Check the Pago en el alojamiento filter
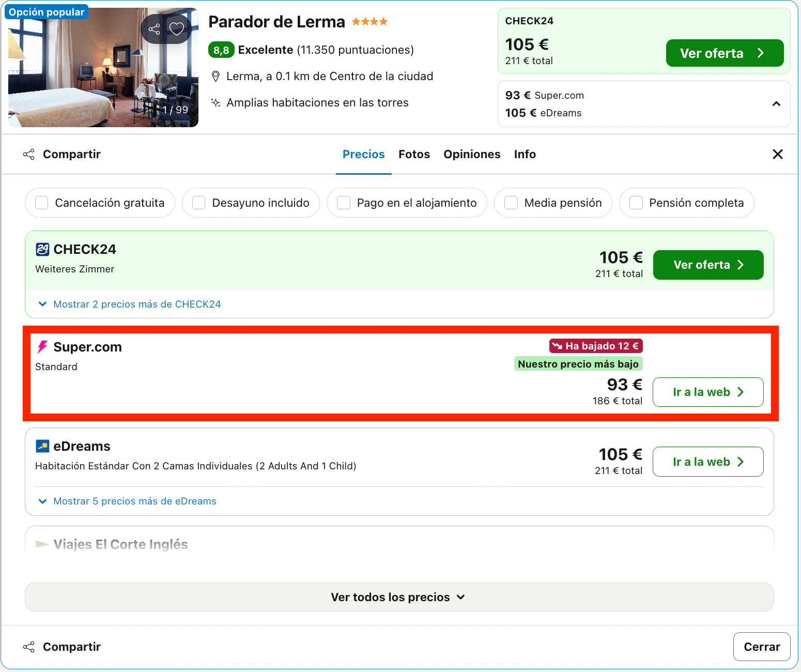Image resolution: width=801 pixels, height=672 pixels. click(x=344, y=203)
